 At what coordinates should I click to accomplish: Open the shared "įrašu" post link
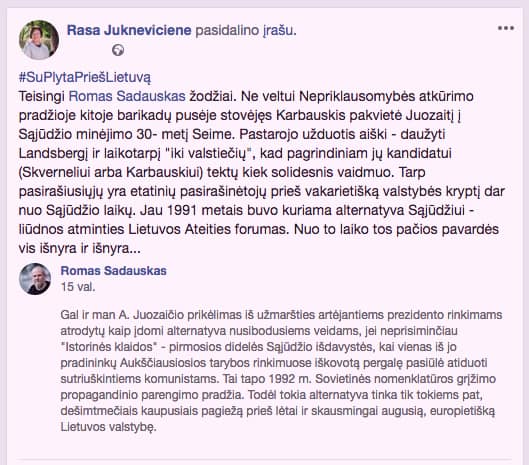(279, 30)
